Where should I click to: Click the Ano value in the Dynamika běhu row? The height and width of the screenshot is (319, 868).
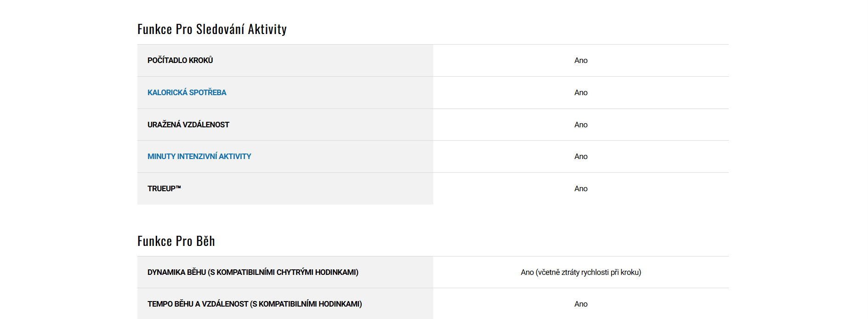point(527,272)
